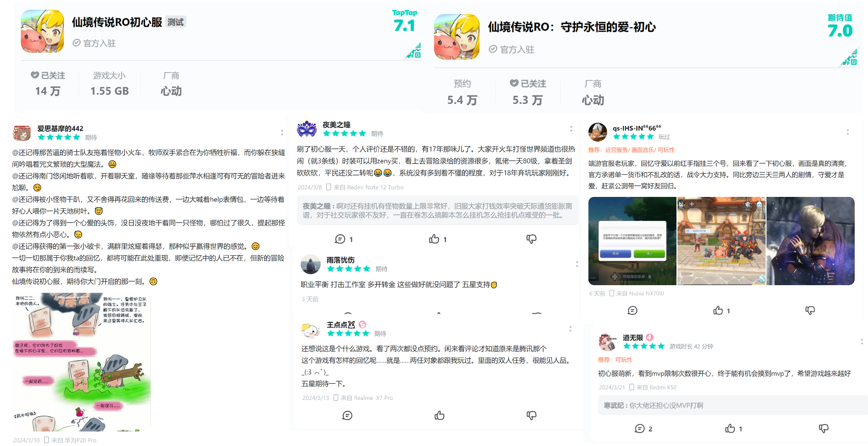Open username 雨落忧伤
This screenshot has width=868, height=446.
(x=341, y=260)
